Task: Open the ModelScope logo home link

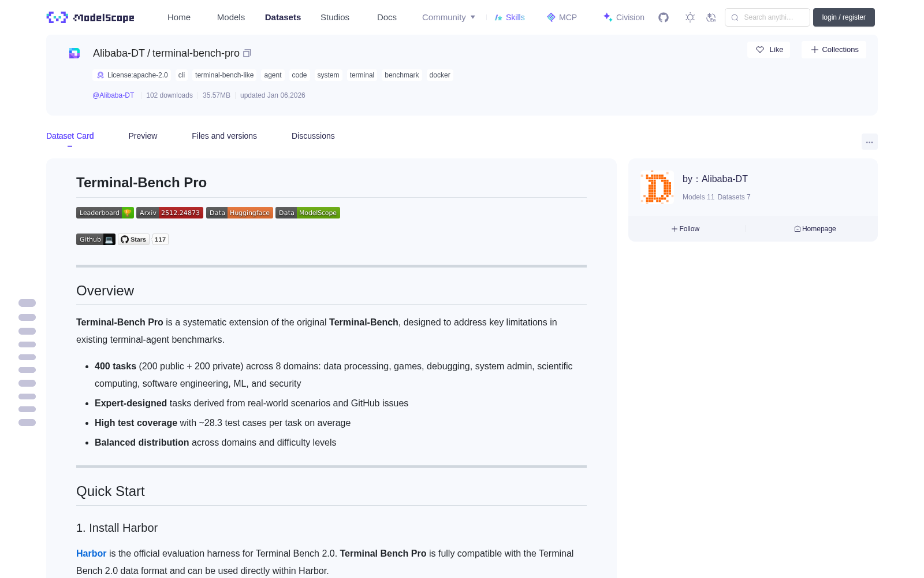Action: (x=90, y=17)
